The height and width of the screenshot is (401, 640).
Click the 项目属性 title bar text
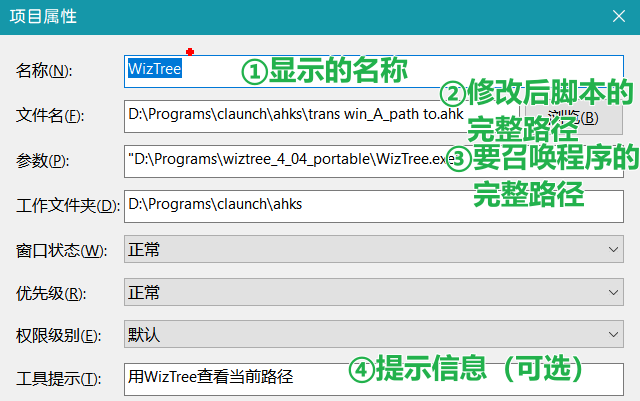click(42, 16)
